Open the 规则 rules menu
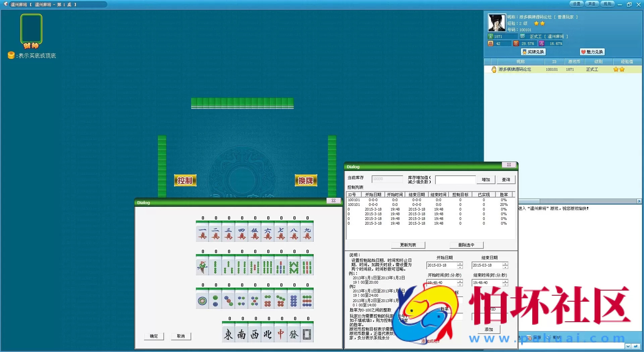Viewport: 644px width, 352px height. click(607, 4)
